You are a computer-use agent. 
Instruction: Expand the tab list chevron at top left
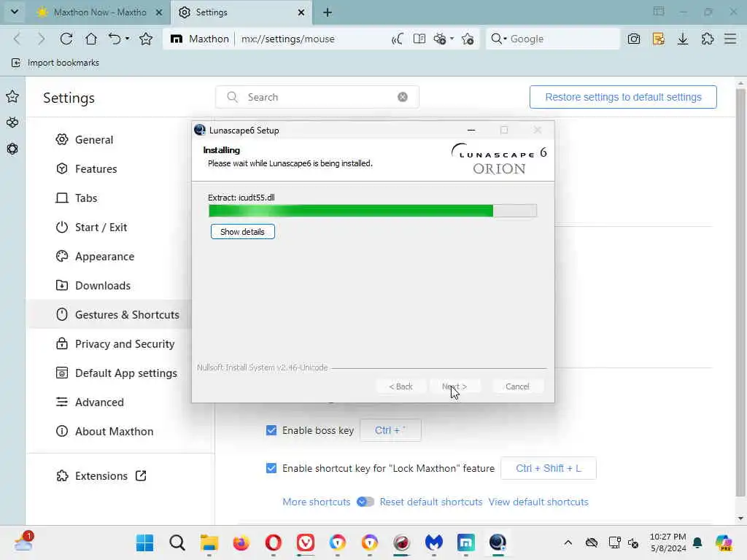pyautogui.click(x=15, y=12)
